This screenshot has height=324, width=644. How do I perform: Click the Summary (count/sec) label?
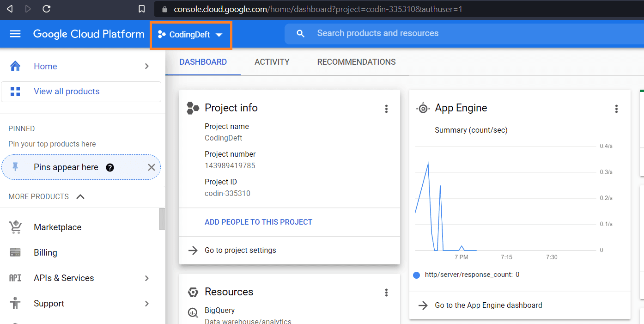[x=471, y=130]
